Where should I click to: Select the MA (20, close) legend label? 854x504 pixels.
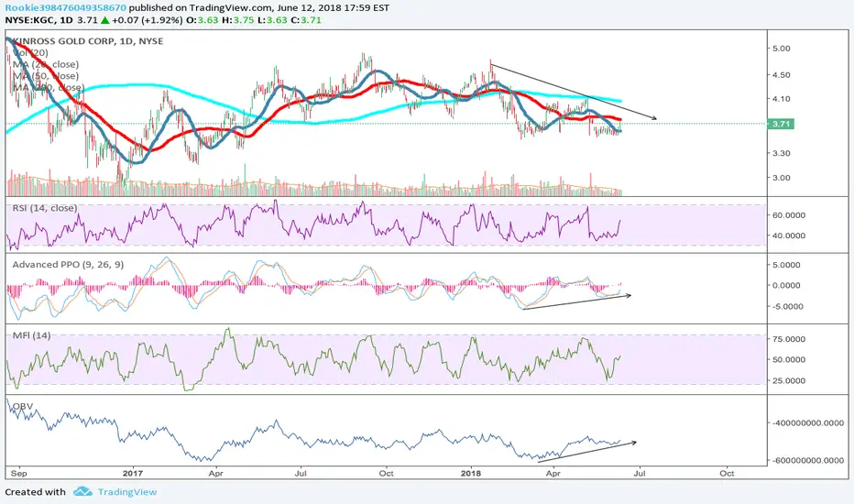point(46,64)
